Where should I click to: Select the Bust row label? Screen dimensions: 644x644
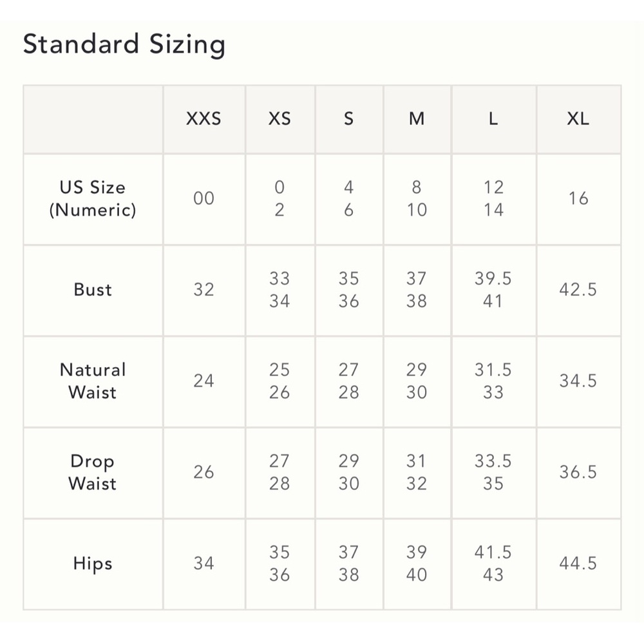(x=93, y=290)
